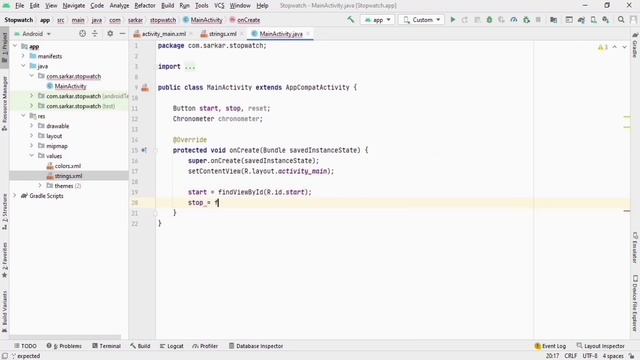Open the Build menu
This screenshot has width=640, height=360.
167,6
